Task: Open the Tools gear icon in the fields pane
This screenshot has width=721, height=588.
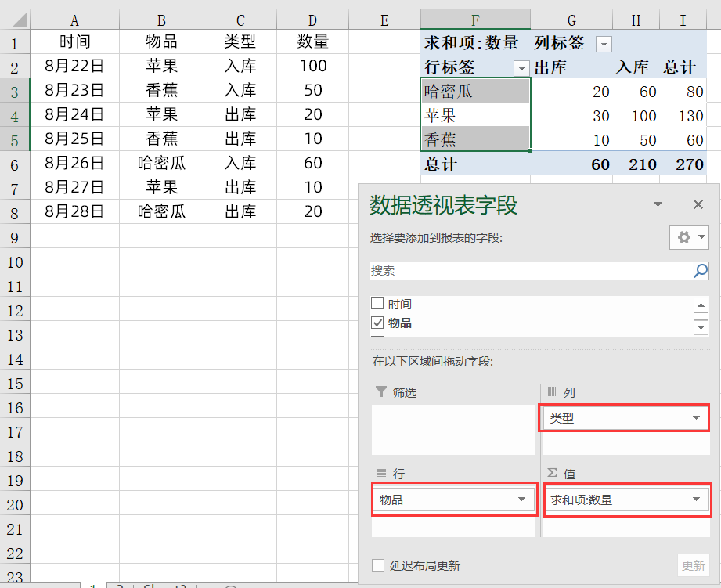Action: [684, 237]
